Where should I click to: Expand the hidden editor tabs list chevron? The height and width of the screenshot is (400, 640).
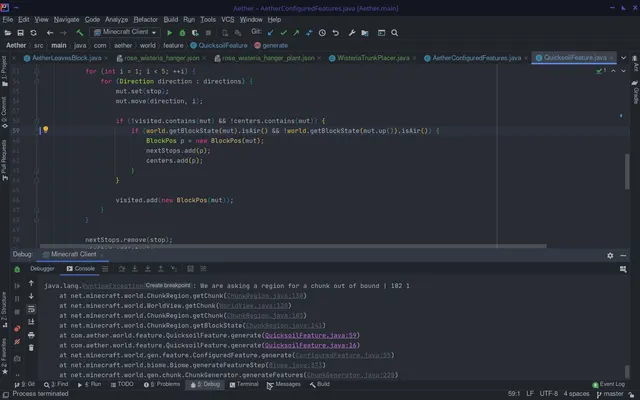pos(623,58)
